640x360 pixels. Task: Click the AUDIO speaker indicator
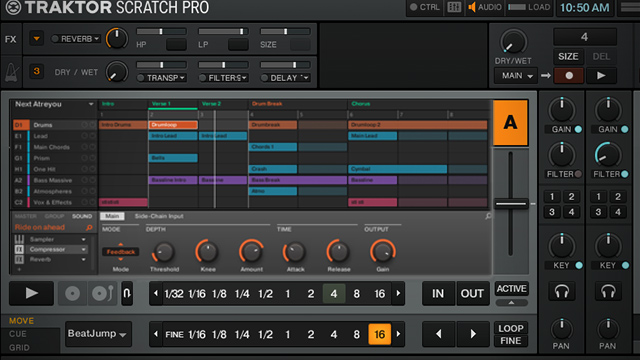pyautogui.click(x=471, y=7)
